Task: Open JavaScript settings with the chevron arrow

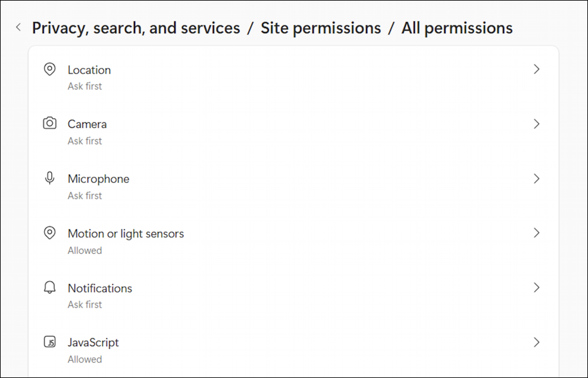Action: click(537, 342)
